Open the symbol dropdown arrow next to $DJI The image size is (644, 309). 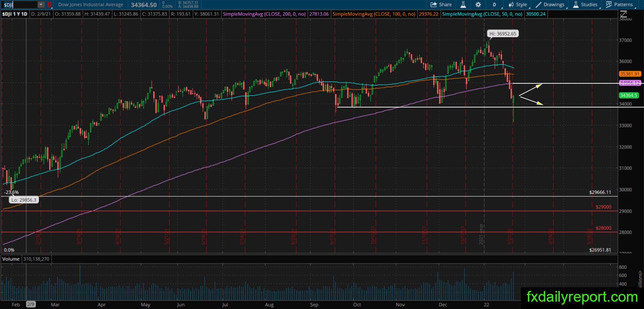point(41,4)
